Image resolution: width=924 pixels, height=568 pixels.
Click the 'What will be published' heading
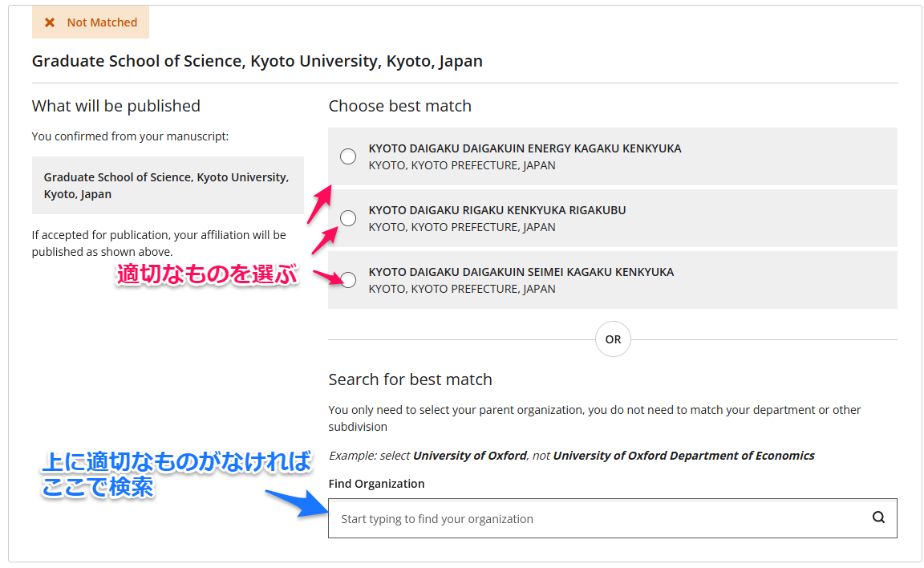pos(116,106)
